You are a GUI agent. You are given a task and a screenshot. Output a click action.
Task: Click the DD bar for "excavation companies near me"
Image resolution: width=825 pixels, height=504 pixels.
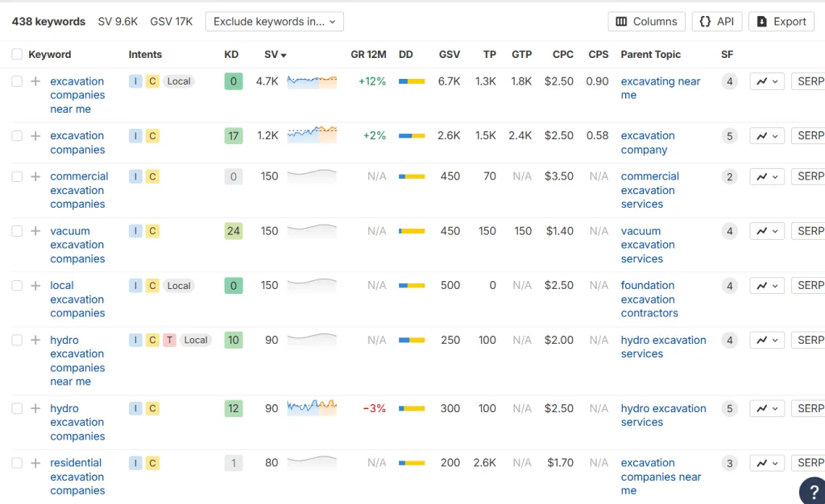pyautogui.click(x=412, y=81)
